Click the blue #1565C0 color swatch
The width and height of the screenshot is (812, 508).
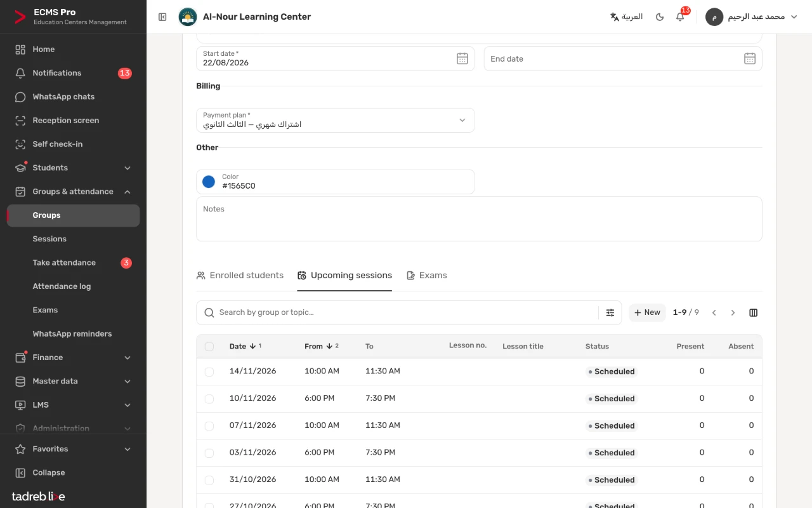(x=209, y=182)
